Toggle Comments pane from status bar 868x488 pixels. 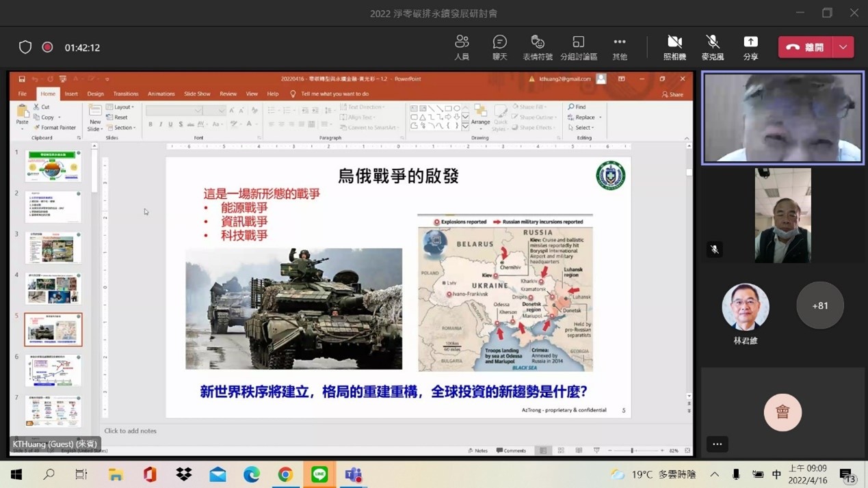click(x=511, y=450)
